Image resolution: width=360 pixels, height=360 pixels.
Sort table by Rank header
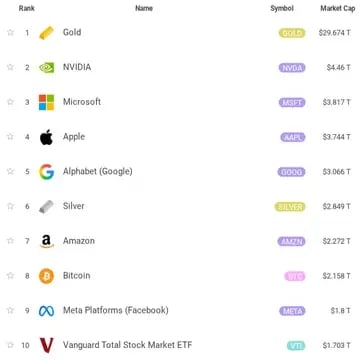[x=27, y=9]
